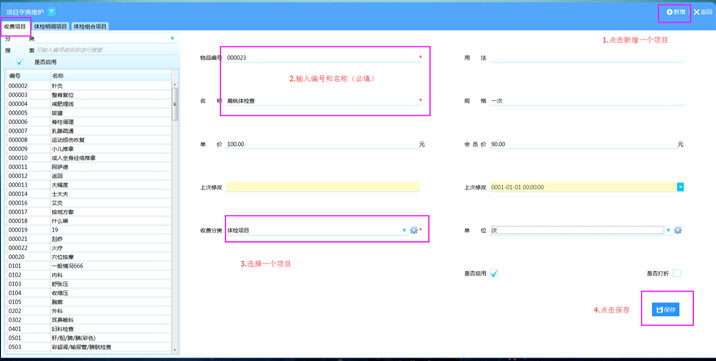Open the gear settings beside 单位
716x361 pixels.
678,230
